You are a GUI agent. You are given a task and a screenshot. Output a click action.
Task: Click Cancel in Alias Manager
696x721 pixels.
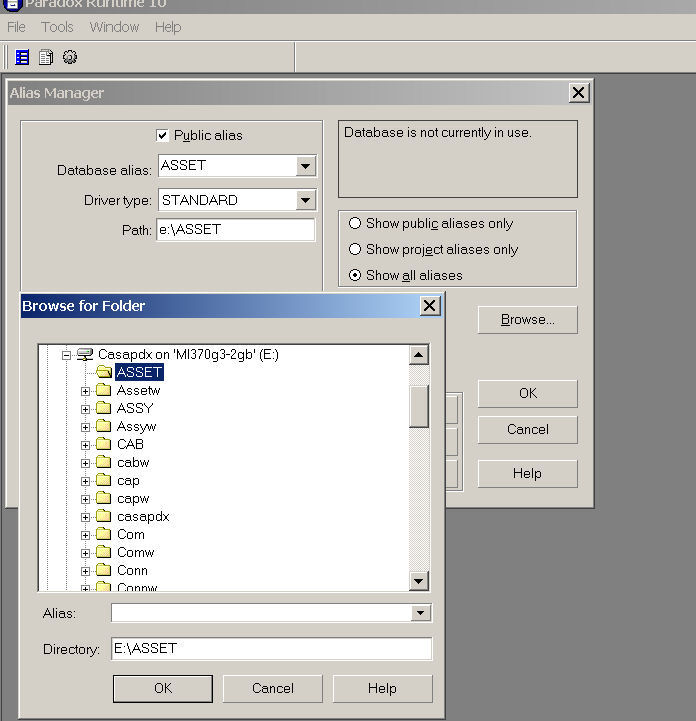(x=528, y=429)
